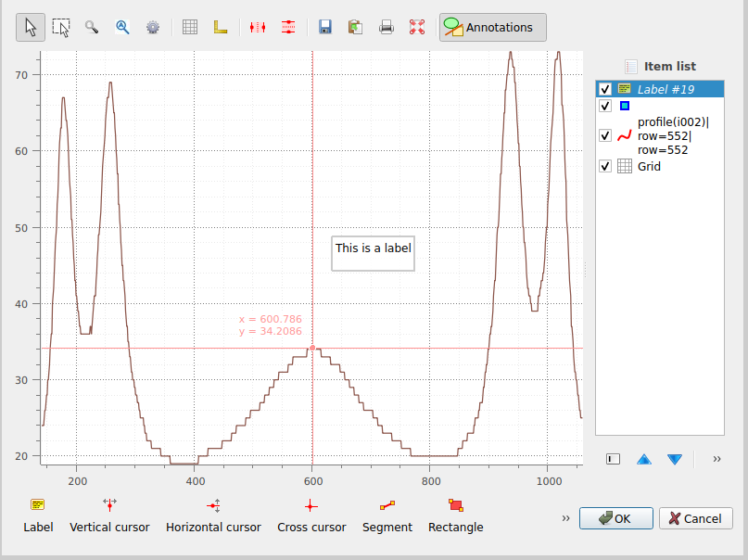Image resolution: width=748 pixels, height=560 pixels.
Task: Click the auto-scale zoom icon
Action: tap(122, 27)
